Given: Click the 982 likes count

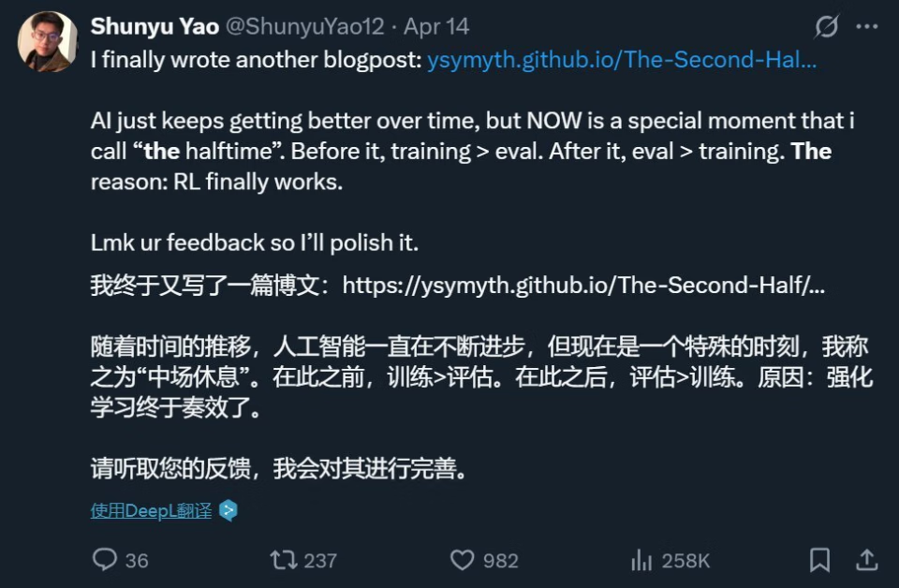Looking at the screenshot, I should [500, 561].
